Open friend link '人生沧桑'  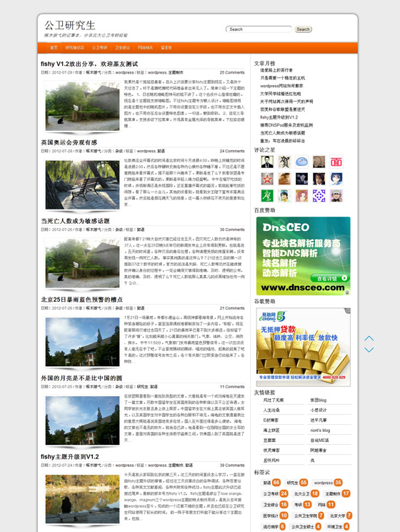(x=271, y=410)
